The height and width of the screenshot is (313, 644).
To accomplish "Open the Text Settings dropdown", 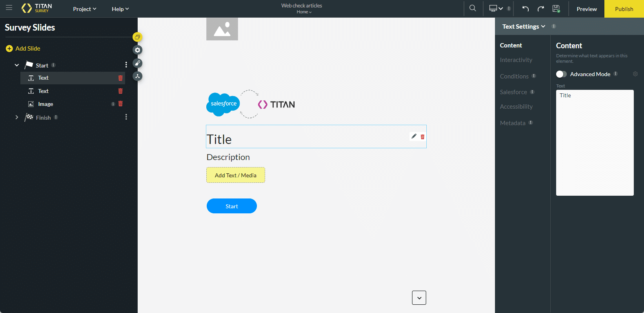I will coord(524,27).
